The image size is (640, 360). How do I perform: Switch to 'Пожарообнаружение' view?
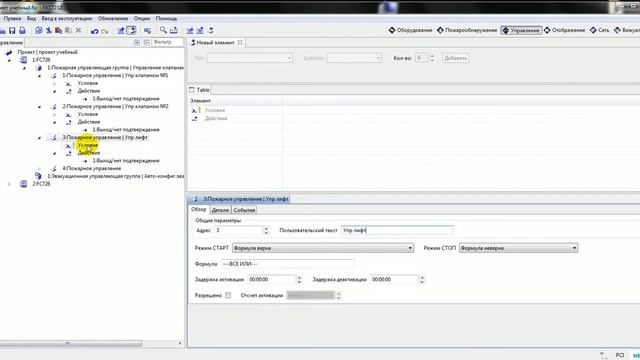pos(467,30)
